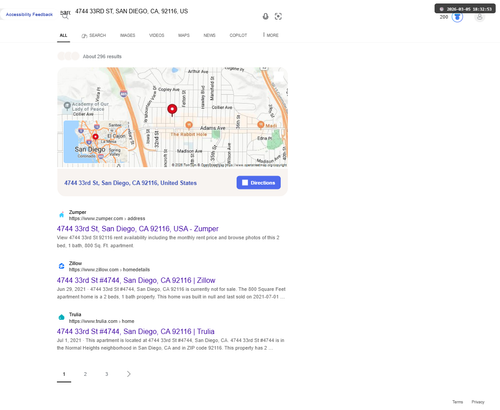Screen dimensions: 500x410
Task: Click the microphone voice search icon
Action: click(265, 16)
